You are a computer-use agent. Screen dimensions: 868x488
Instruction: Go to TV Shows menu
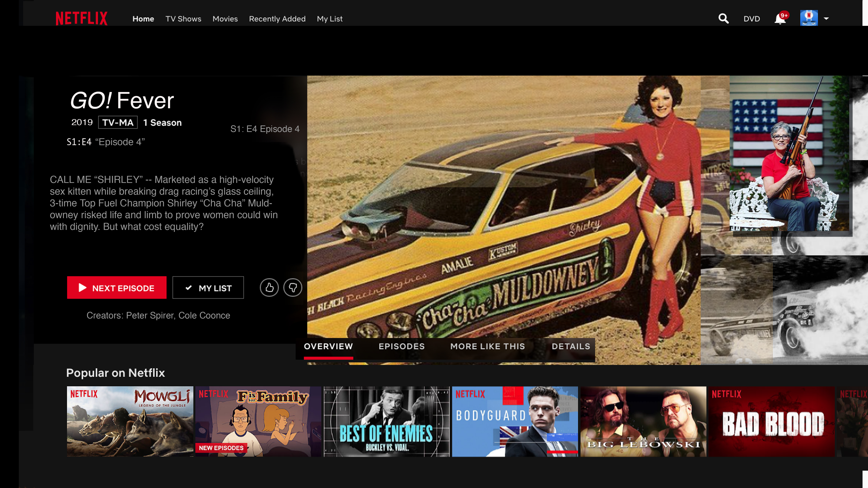(x=183, y=19)
